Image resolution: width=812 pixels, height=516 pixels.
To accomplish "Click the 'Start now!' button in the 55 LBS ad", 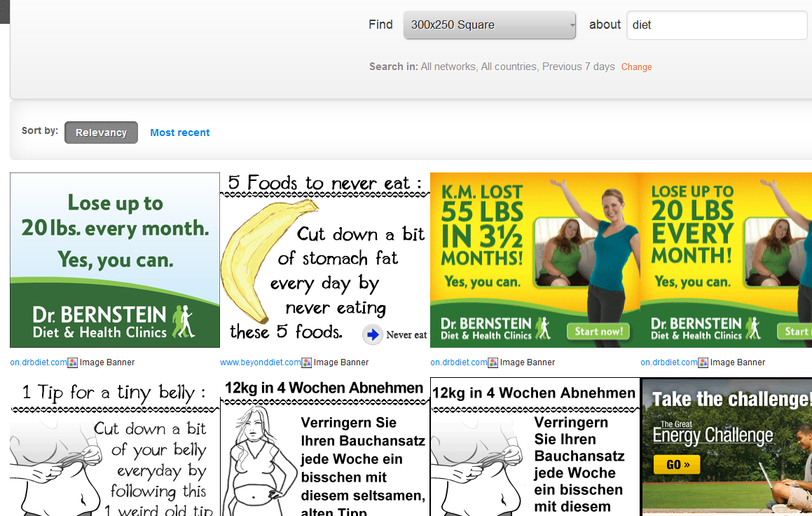I will pos(598,332).
